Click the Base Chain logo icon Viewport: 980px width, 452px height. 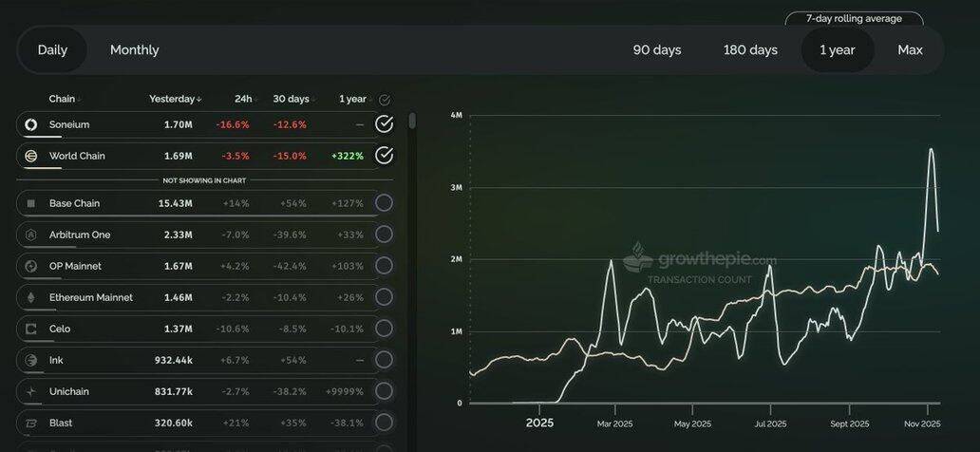[30, 203]
